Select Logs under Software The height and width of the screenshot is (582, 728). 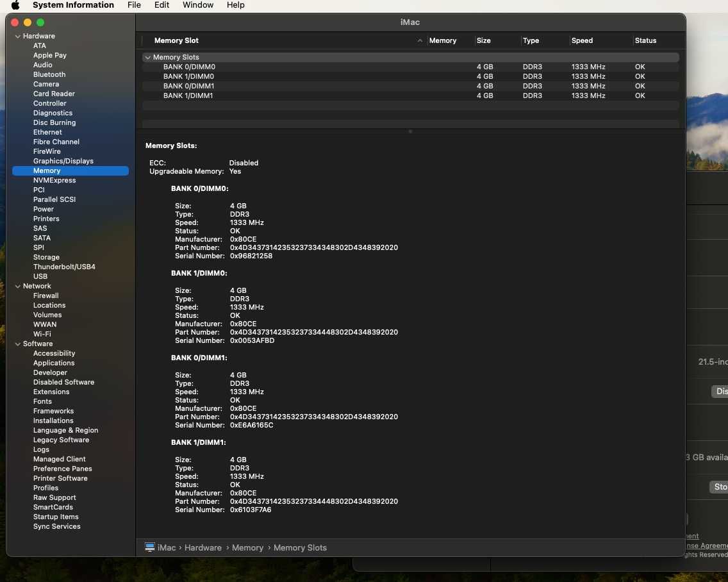click(x=41, y=449)
